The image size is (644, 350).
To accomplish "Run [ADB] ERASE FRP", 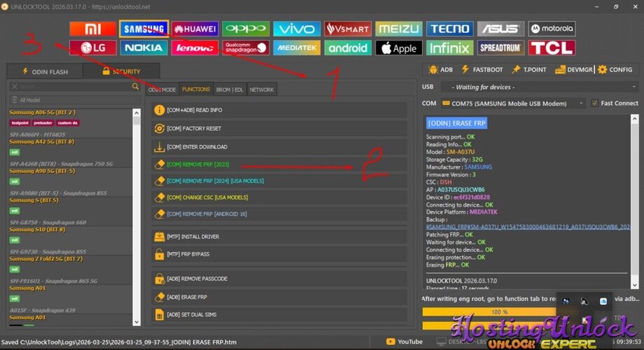I will tap(279, 297).
